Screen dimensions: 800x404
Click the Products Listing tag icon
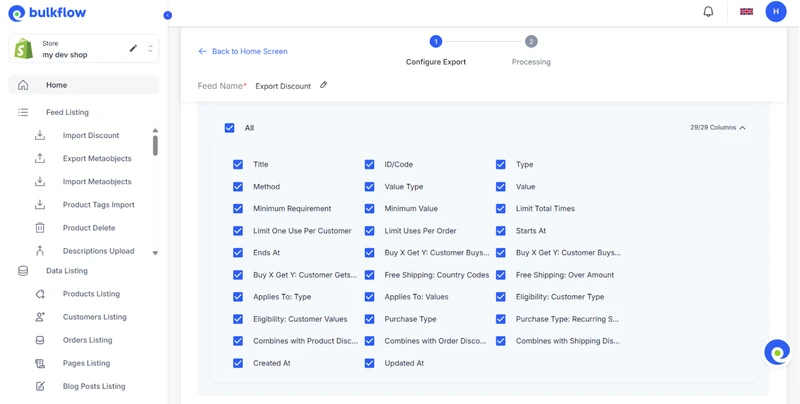[40, 294]
